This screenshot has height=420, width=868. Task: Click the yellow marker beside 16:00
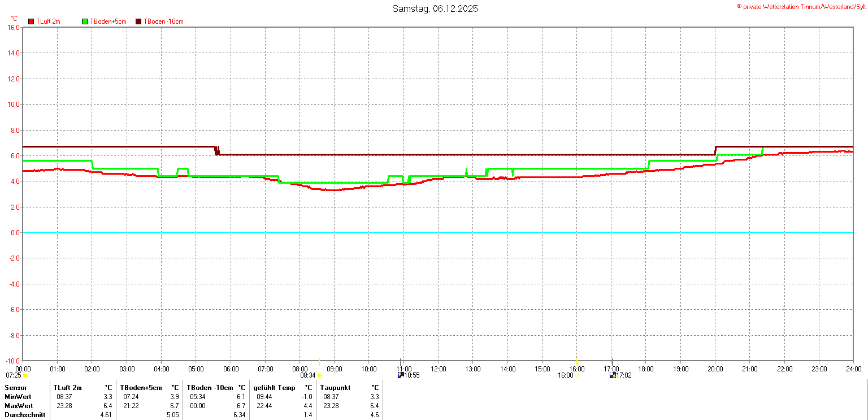[x=576, y=375]
